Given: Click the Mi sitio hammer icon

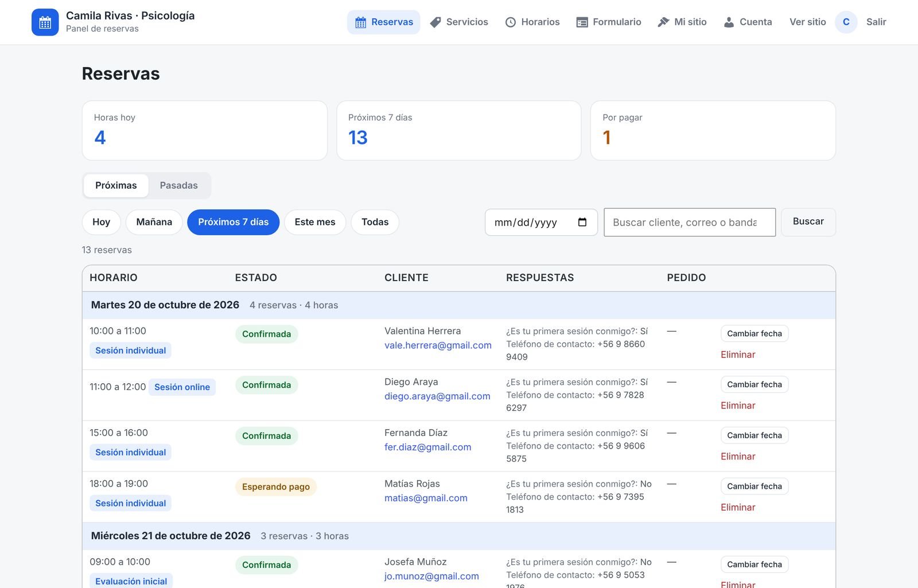Looking at the screenshot, I should (x=663, y=22).
